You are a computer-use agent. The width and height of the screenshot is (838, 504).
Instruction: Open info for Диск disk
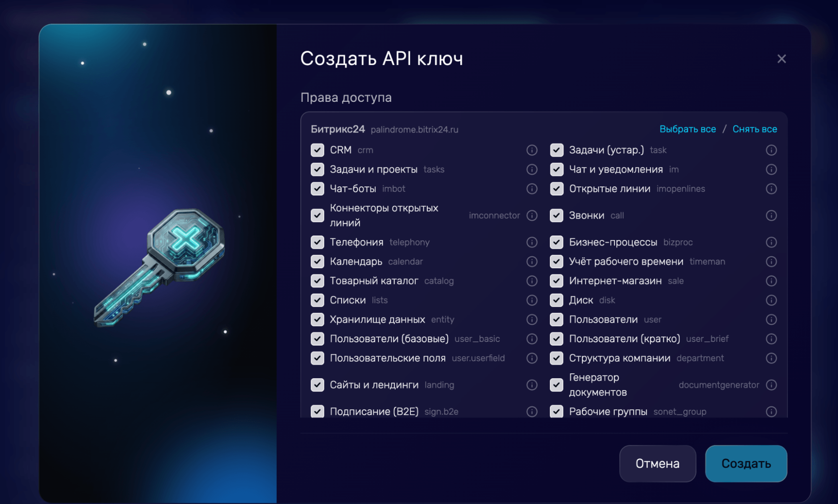(771, 300)
